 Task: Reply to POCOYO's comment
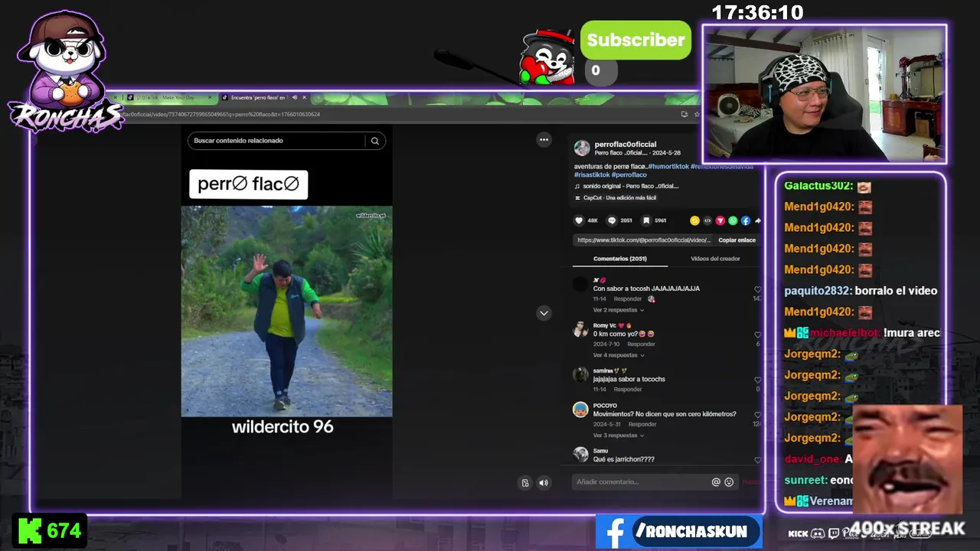[642, 425]
